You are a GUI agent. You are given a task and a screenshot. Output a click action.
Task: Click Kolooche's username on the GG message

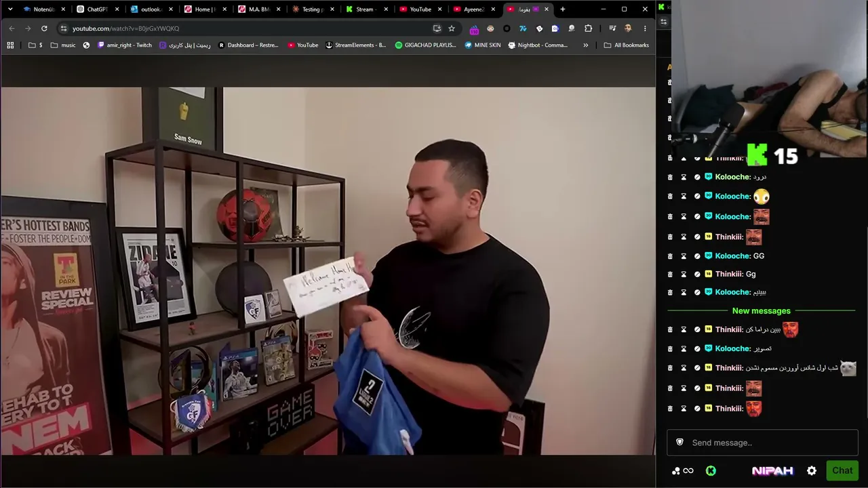tap(732, 256)
